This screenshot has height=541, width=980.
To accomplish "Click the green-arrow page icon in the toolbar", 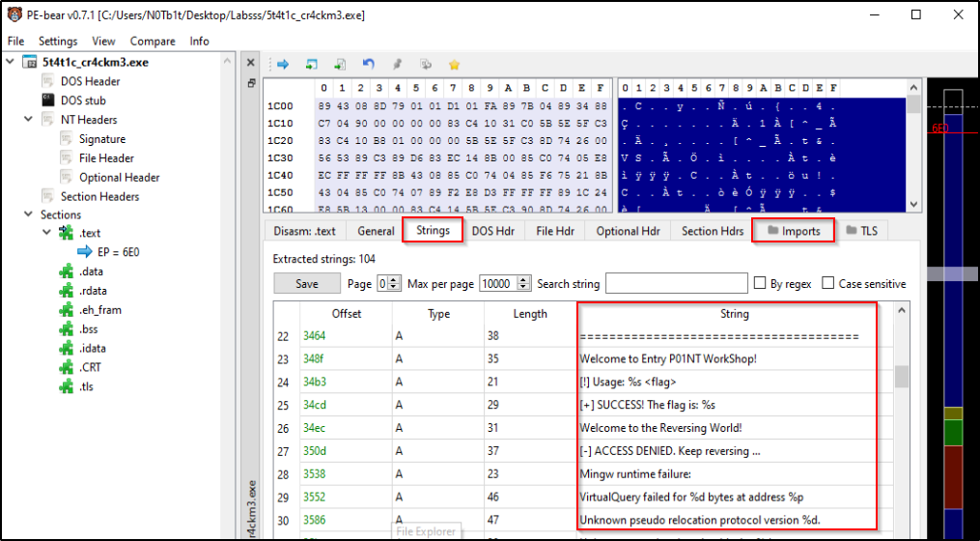I will coord(340,65).
